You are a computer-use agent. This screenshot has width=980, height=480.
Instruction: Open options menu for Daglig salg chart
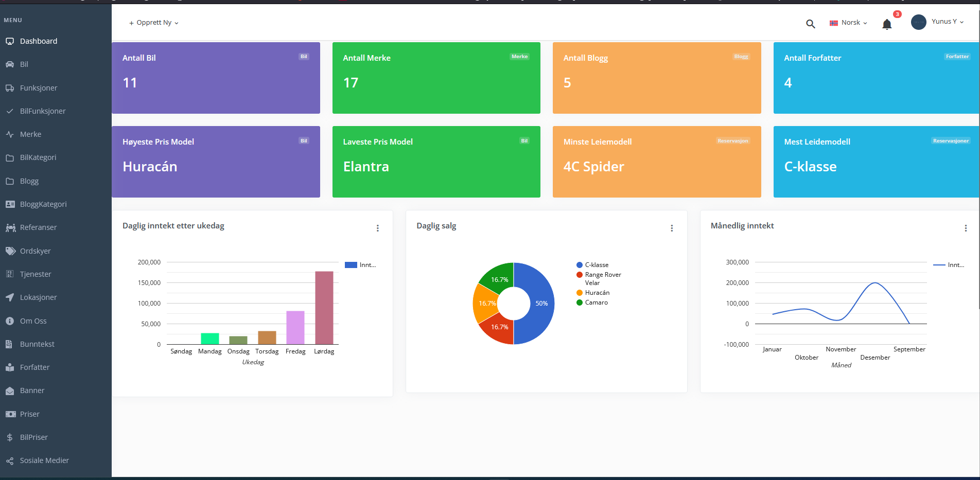pyautogui.click(x=672, y=228)
